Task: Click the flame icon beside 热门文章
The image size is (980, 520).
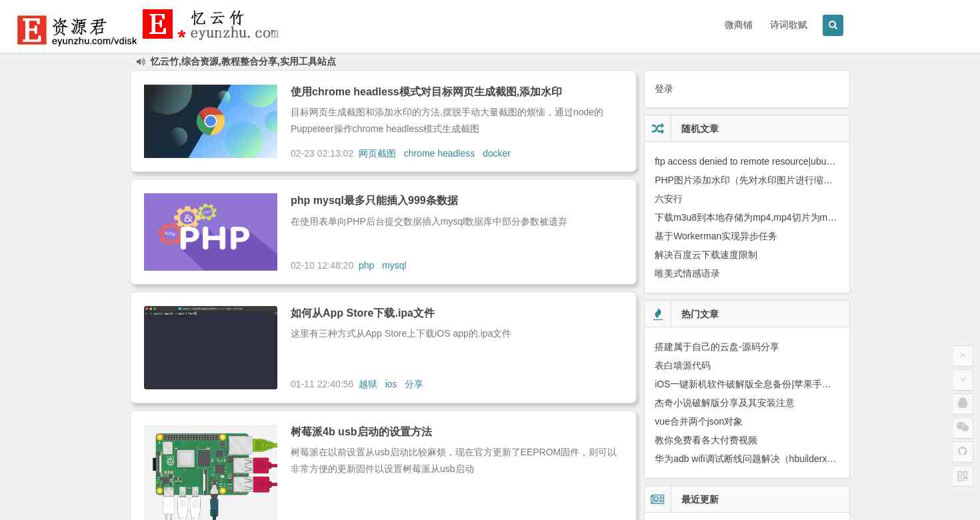Action: pyautogui.click(x=658, y=314)
